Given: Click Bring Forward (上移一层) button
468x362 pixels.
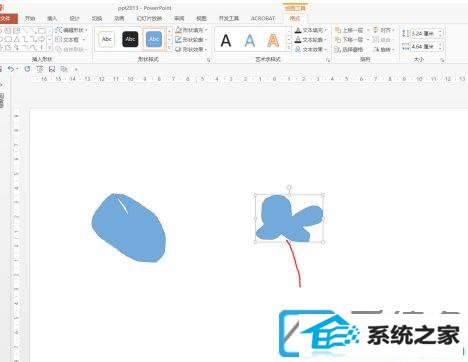Looking at the screenshot, I should coord(351,30).
